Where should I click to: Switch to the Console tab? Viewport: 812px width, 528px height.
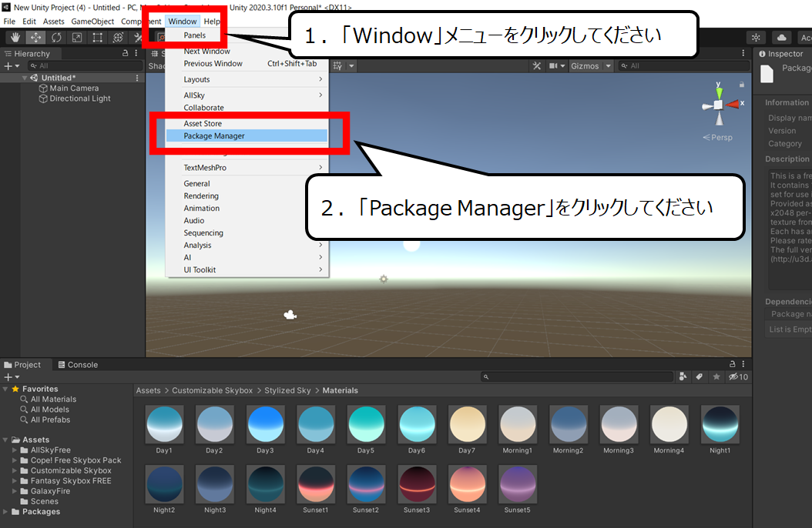point(78,364)
